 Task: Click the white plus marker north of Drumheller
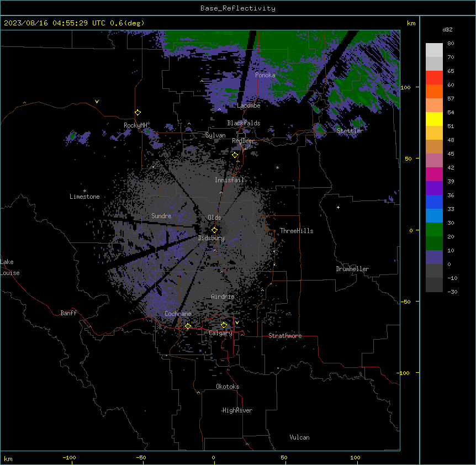[x=338, y=207]
